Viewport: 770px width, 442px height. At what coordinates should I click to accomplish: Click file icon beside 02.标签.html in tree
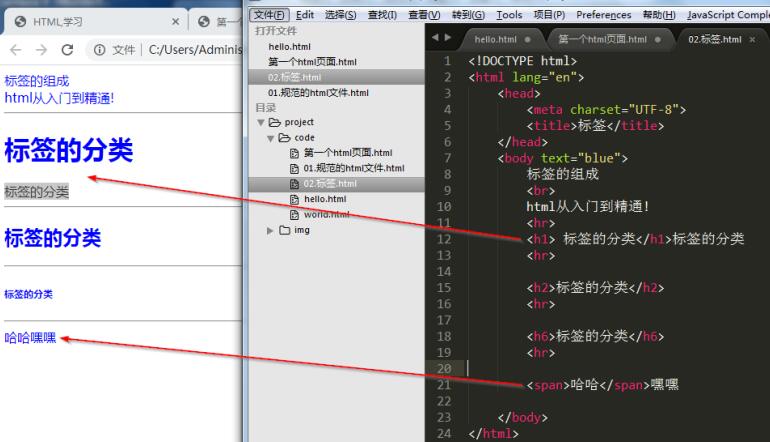pyautogui.click(x=294, y=184)
